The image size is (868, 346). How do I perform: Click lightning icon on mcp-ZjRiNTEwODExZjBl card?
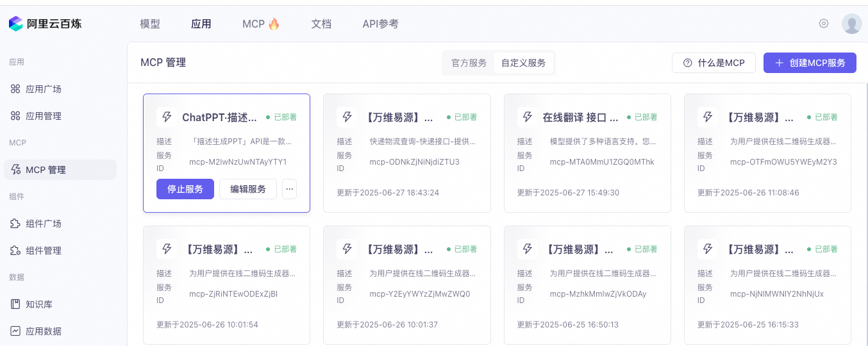[x=167, y=249]
